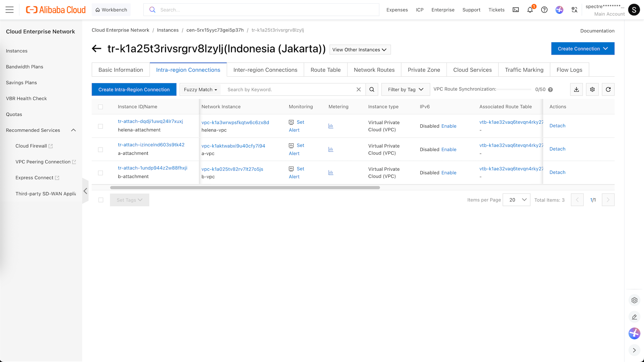Toggle the select-all header checkbox
This screenshot has width=644, height=362.
(x=100, y=107)
